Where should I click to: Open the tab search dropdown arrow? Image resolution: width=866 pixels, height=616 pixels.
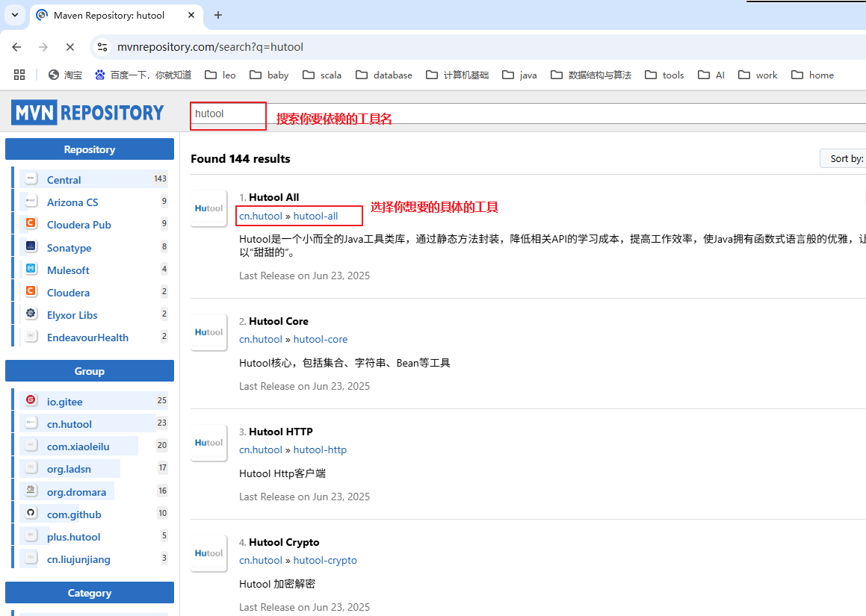coord(15,15)
